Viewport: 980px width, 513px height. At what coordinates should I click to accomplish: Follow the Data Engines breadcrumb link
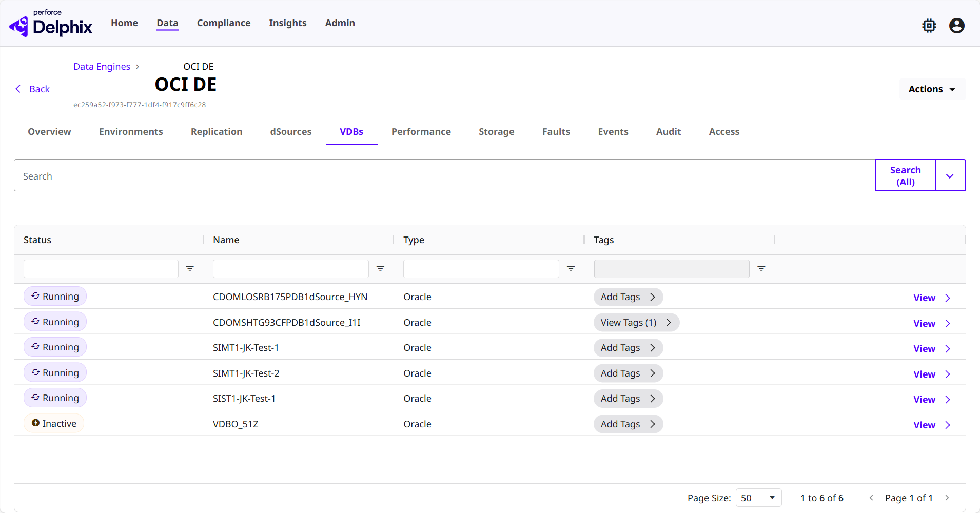(x=102, y=67)
